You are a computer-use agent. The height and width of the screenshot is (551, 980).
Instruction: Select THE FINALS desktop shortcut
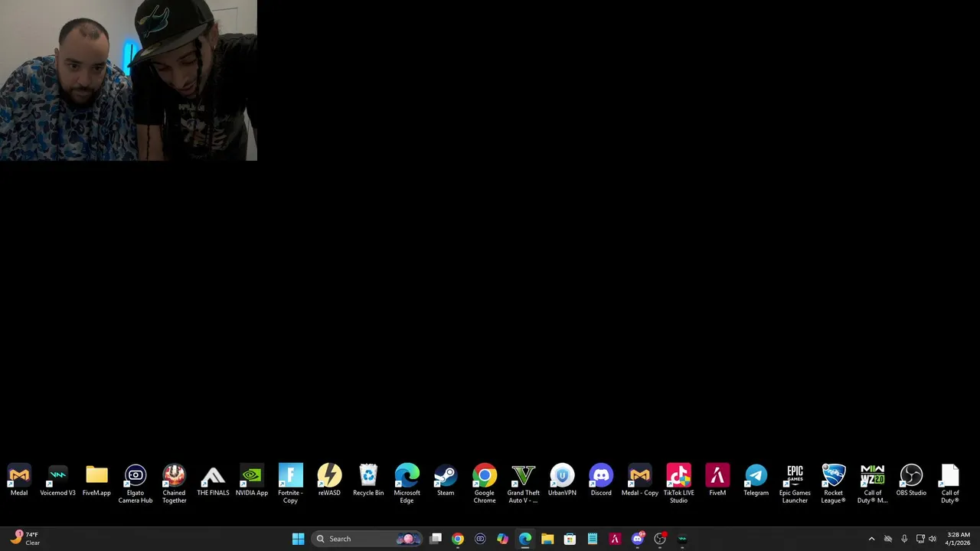213,481
